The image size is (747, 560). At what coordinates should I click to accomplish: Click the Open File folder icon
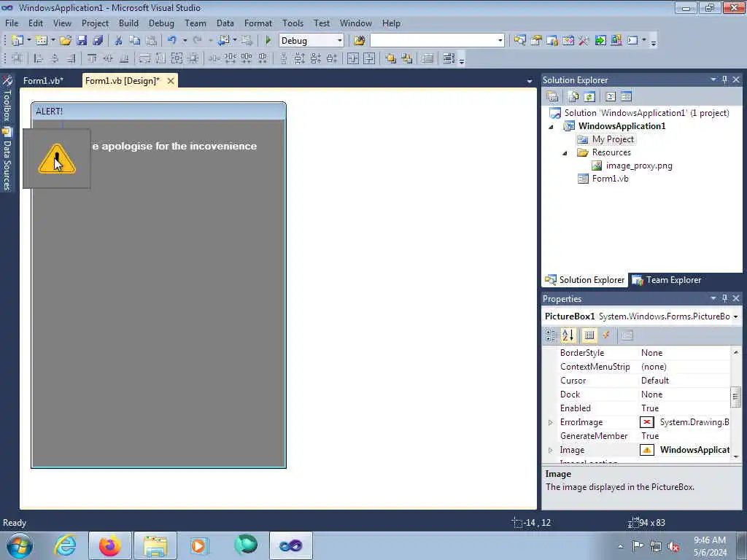tap(65, 41)
